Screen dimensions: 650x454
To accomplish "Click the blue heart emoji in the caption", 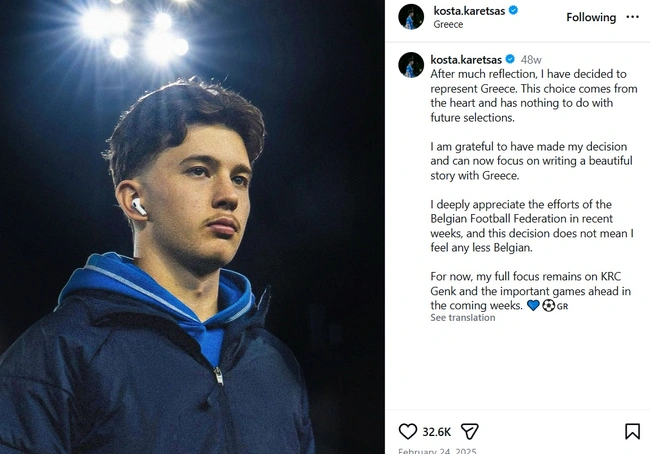I will (533, 306).
